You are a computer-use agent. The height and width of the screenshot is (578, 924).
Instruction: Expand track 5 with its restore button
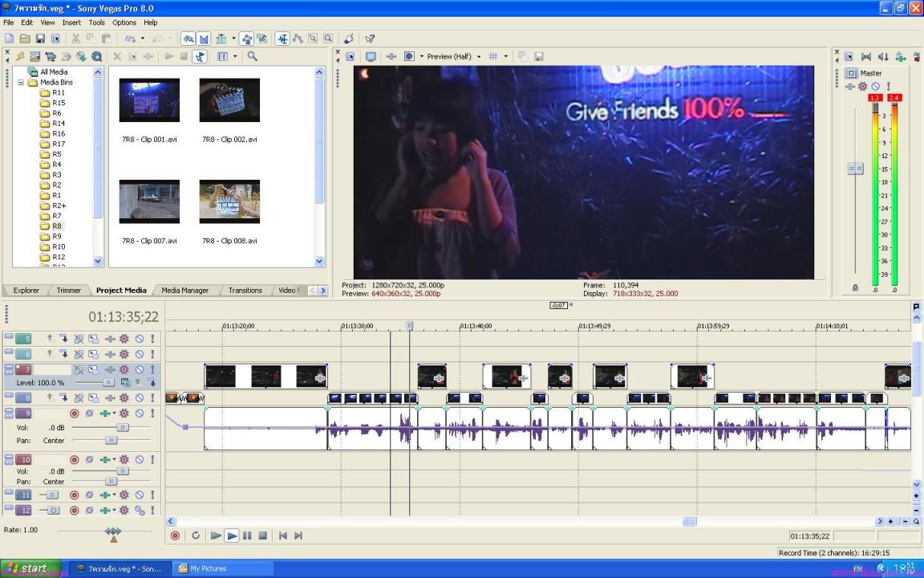click(8, 337)
